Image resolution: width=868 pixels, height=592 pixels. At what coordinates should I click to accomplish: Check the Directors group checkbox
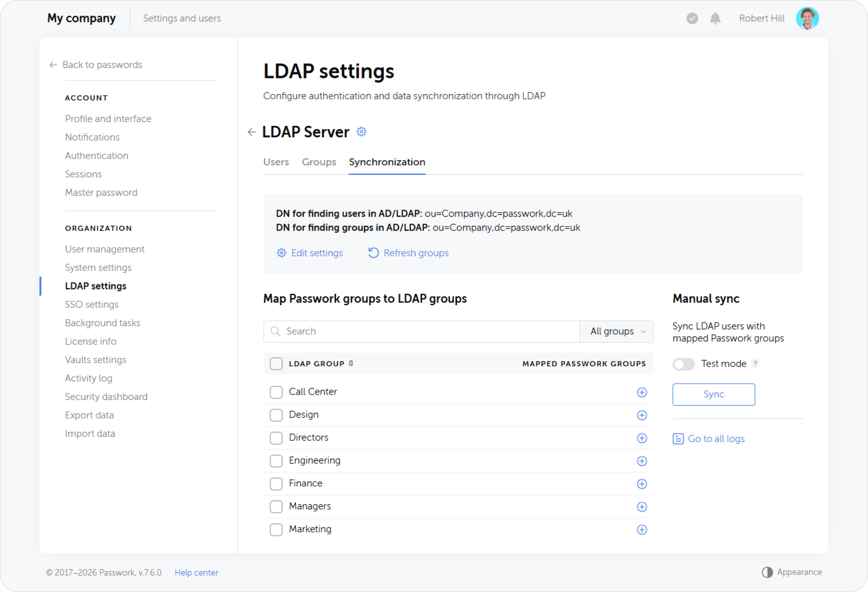[x=276, y=438]
